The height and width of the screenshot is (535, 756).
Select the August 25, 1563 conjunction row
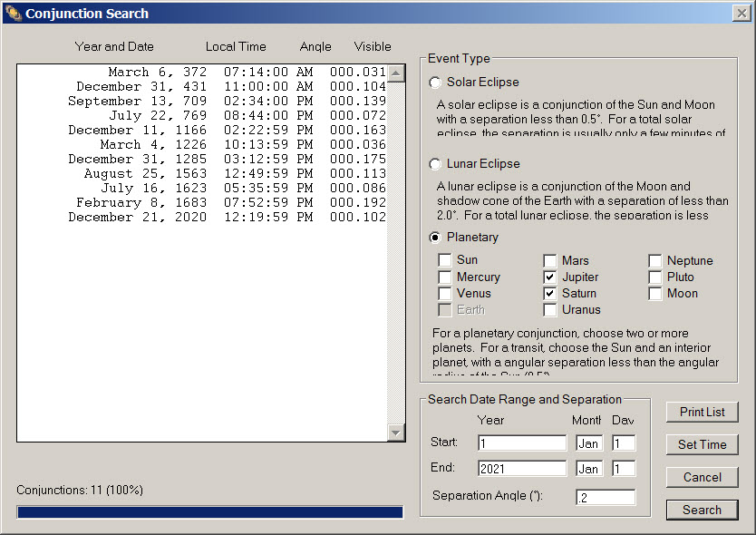pos(202,173)
